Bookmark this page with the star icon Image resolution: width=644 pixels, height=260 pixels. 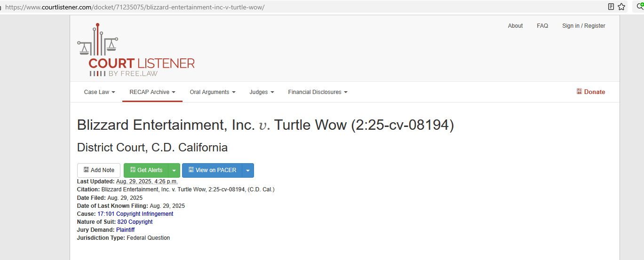click(621, 7)
